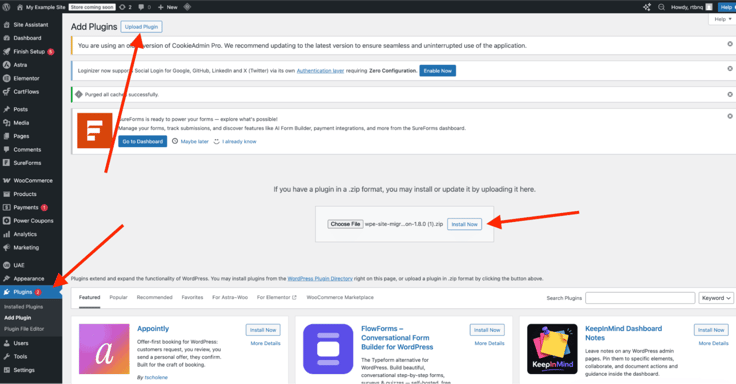The image size is (736, 384).
Task: Click Enable Now in Loginizer notice
Action: [437, 71]
